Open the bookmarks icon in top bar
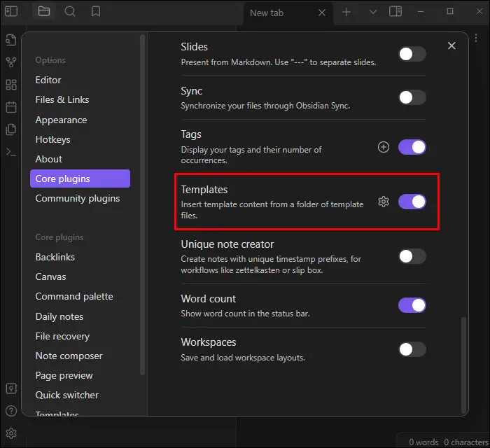The width and height of the screenshot is (490, 448). pyautogui.click(x=96, y=12)
